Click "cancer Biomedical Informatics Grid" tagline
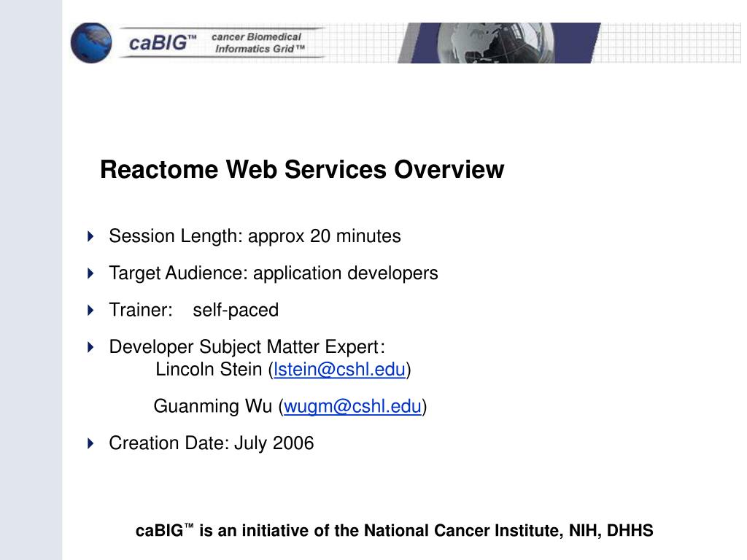 click(x=258, y=43)
